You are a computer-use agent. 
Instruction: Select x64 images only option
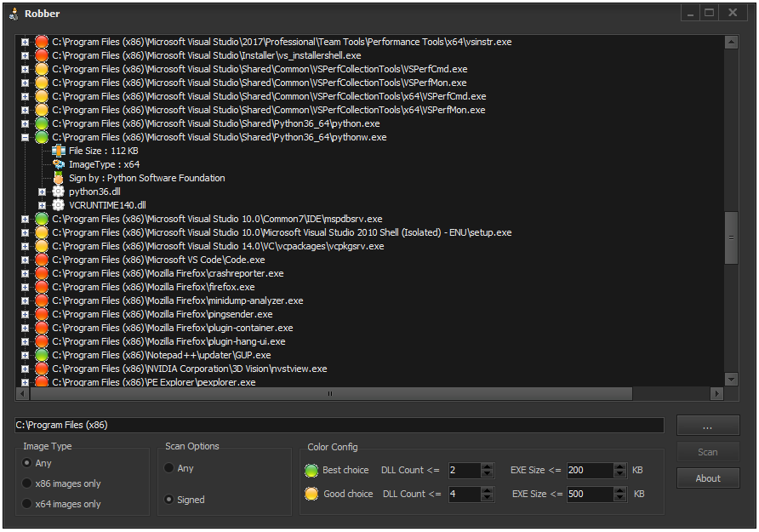pos(27,503)
